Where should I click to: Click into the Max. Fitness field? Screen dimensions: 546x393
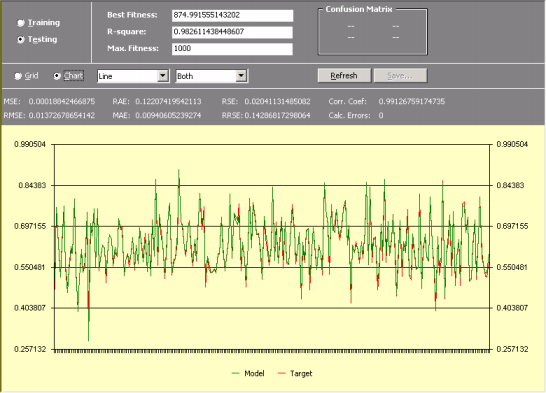[x=232, y=49]
